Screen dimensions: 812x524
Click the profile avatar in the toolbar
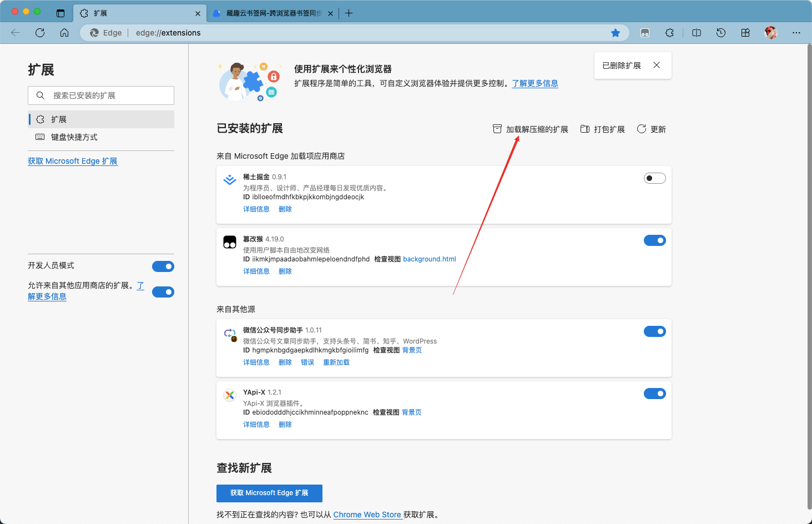pyautogui.click(x=770, y=33)
